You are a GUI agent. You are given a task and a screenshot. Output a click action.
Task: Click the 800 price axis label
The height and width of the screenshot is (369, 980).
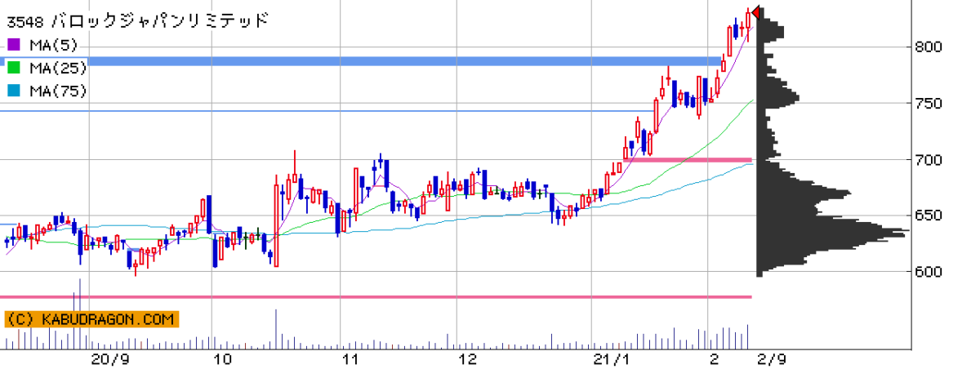point(929,47)
